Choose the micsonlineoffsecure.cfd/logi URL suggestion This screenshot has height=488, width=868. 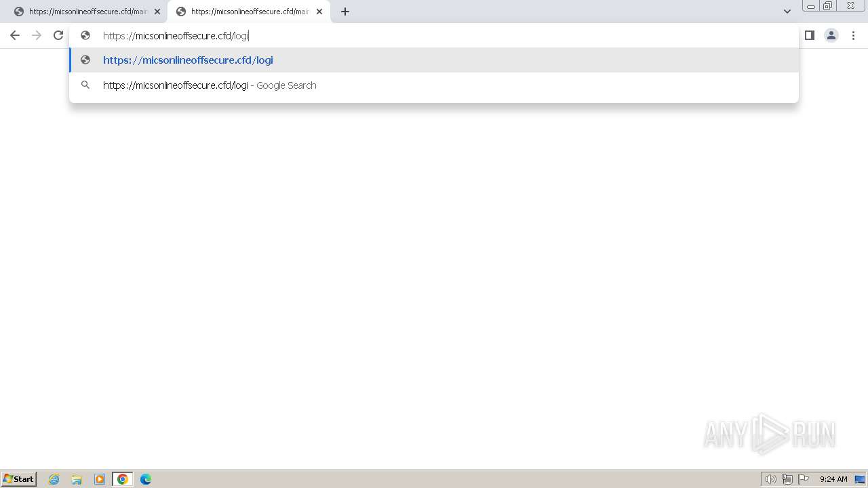coord(434,60)
